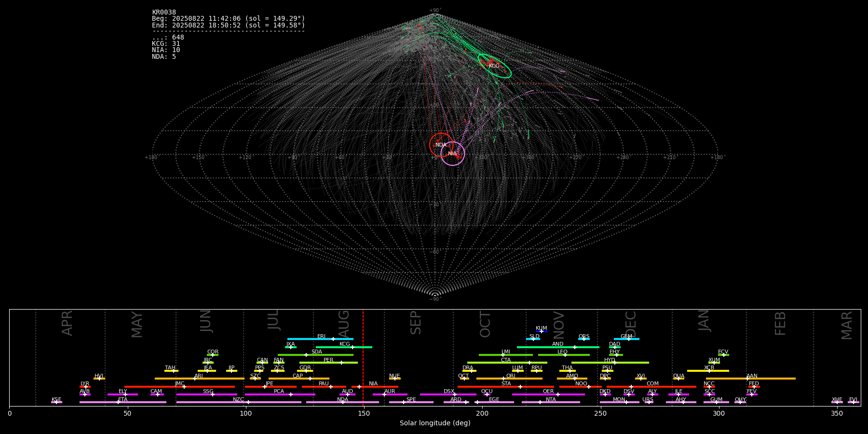The image size is (868, 434).
Task: Click the +150° longitude label on map
Action: pyautogui.click(x=198, y=158)
